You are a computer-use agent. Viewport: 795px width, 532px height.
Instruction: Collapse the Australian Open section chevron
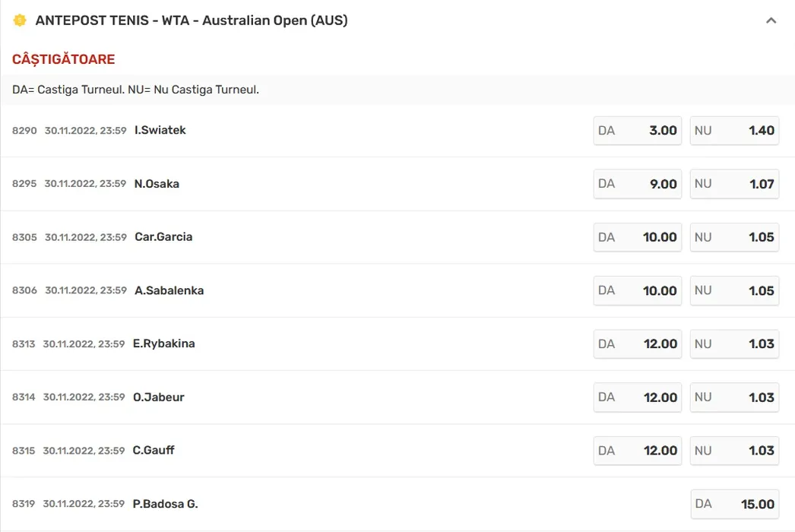pos(771,21)
